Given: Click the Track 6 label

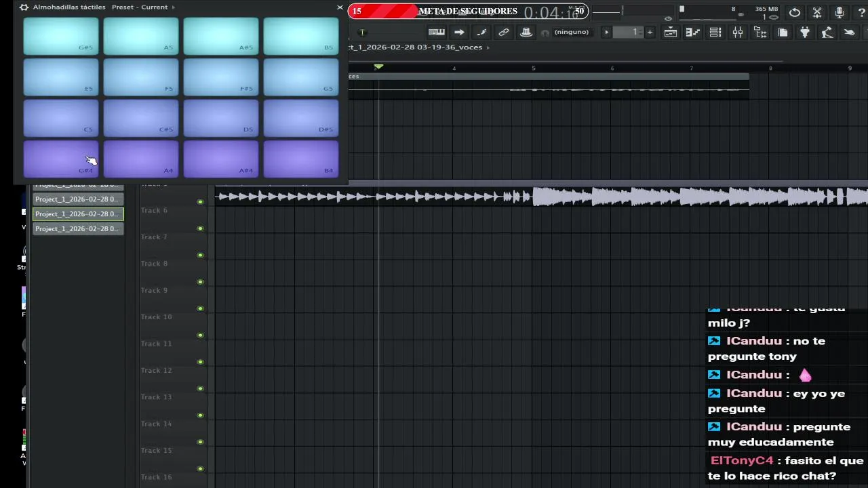Looking at the screenshot, I should coord(154,210).
